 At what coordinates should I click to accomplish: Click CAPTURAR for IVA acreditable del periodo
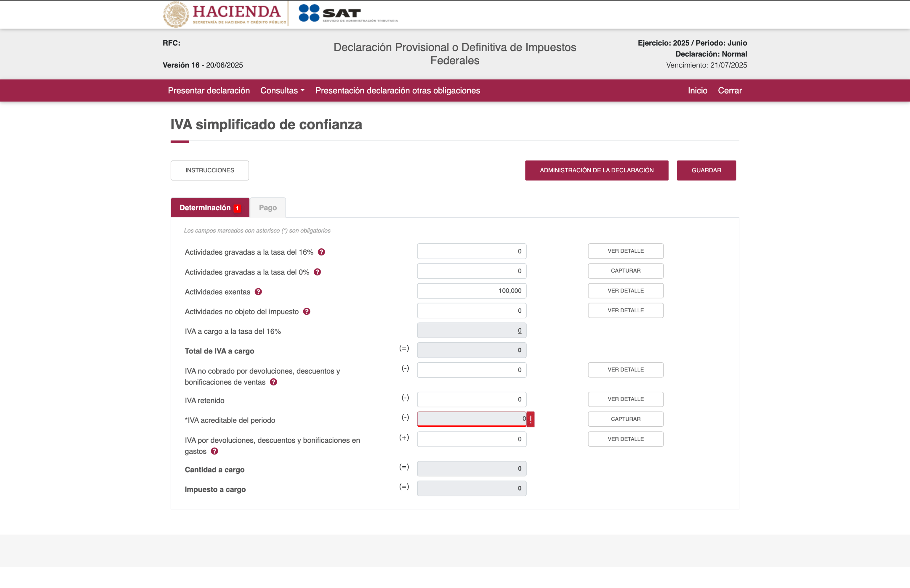coord(625,419)
